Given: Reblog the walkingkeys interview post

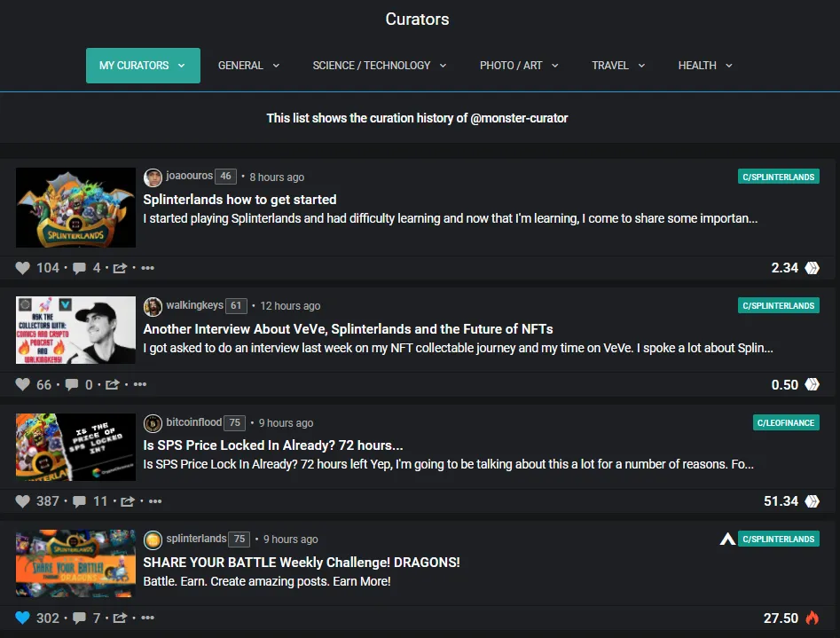Looking at the screenshot, I should coord(112,384).
